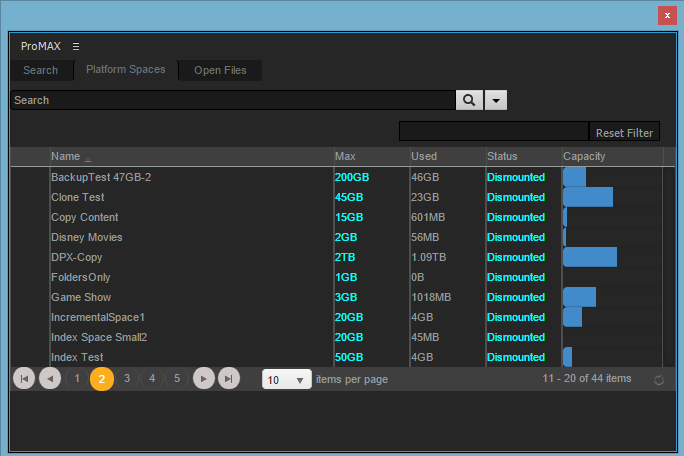
Task: Click Dismounted status for FoldersOnly
Action: [x=516, y=278]
